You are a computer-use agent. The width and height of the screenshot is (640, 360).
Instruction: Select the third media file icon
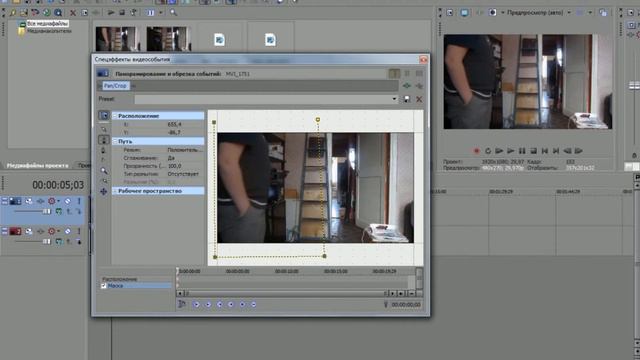[x=220, y=40]
